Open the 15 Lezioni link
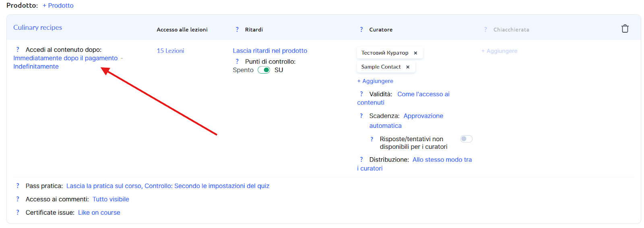The image size is (644, 228). pos(170,51)
